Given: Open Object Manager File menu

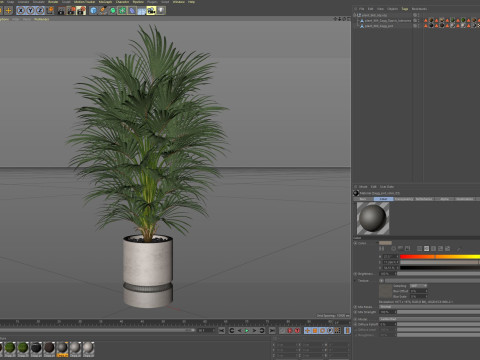Looking at the screenshot, I should pos(362,9).
